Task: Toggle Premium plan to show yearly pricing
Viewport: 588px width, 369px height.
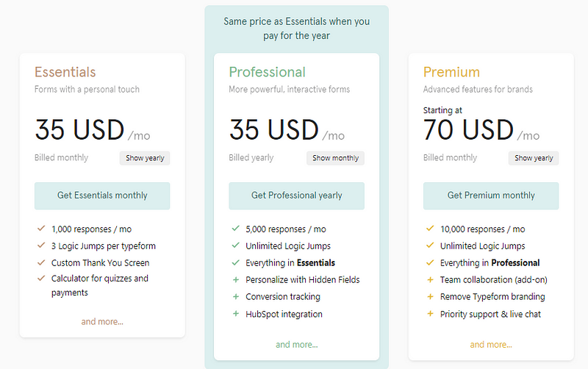Action: [x=534, y=158]
